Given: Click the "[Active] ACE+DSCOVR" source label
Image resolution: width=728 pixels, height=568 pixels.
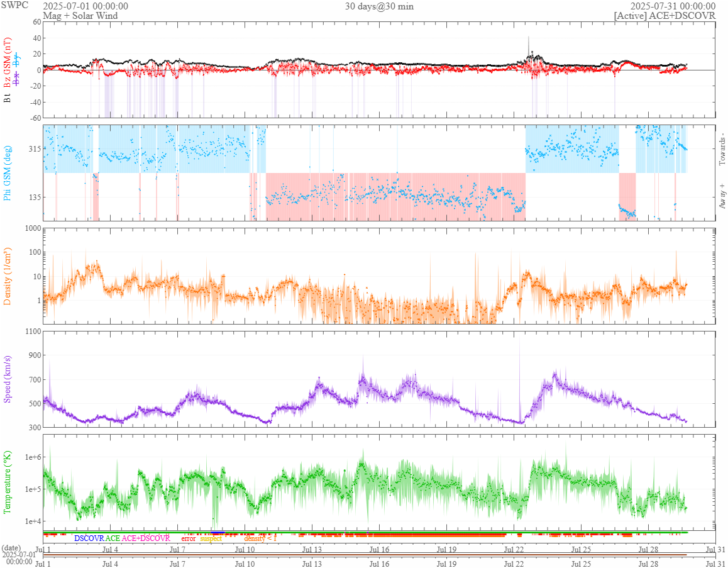Looking at the screenshot, I should point(665,16).
